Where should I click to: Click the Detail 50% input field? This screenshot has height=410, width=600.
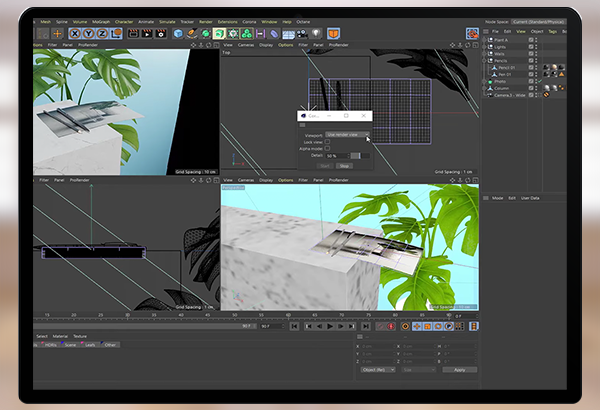[337, 156]
